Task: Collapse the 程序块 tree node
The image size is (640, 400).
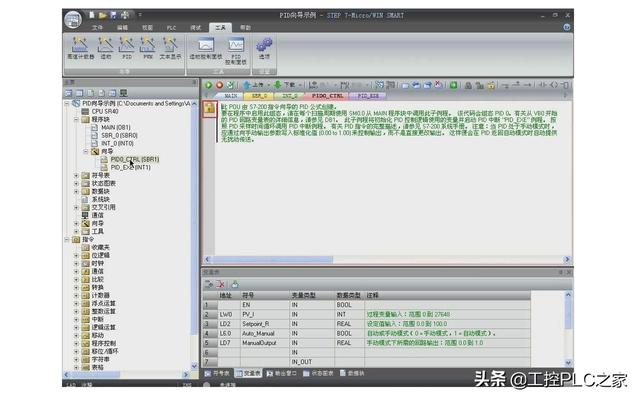Action: pos(76,120)
